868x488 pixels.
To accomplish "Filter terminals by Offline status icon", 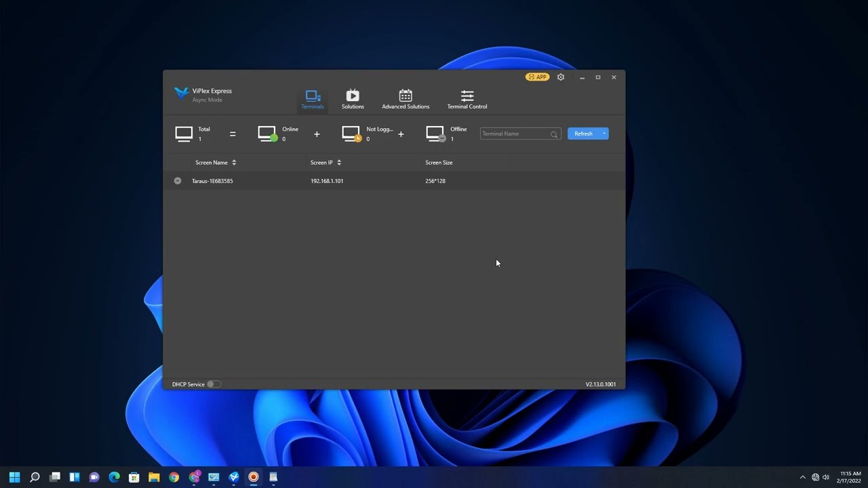I will (435, 134).
